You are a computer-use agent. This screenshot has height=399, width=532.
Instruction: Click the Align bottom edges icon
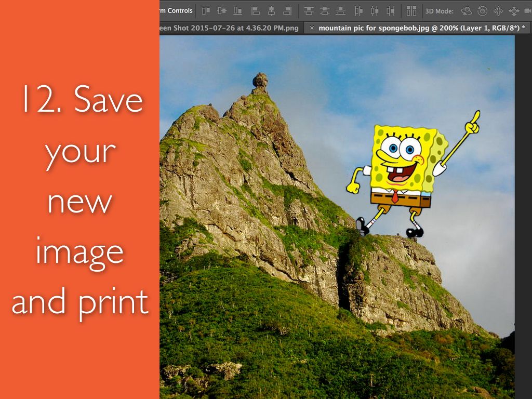[x=237, y=11]
